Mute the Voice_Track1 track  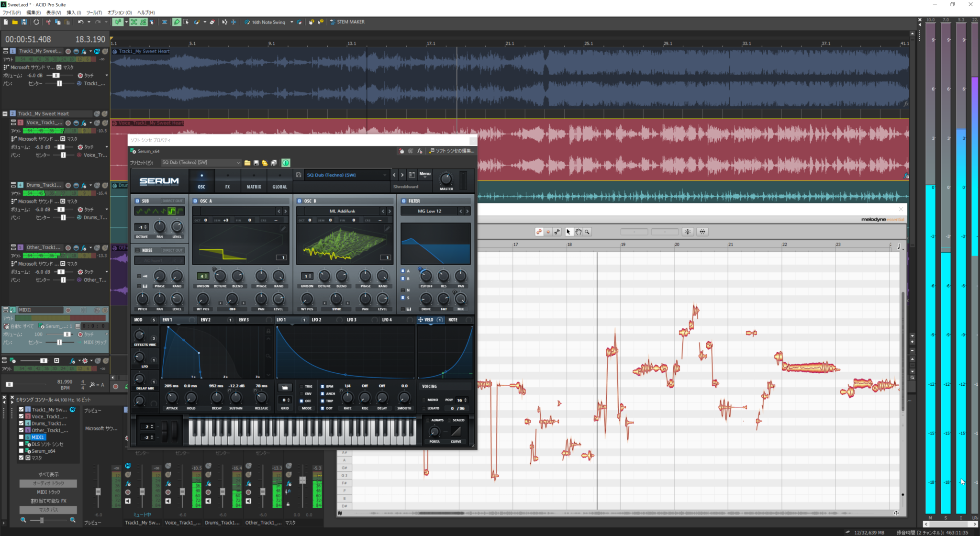(97, 123)
